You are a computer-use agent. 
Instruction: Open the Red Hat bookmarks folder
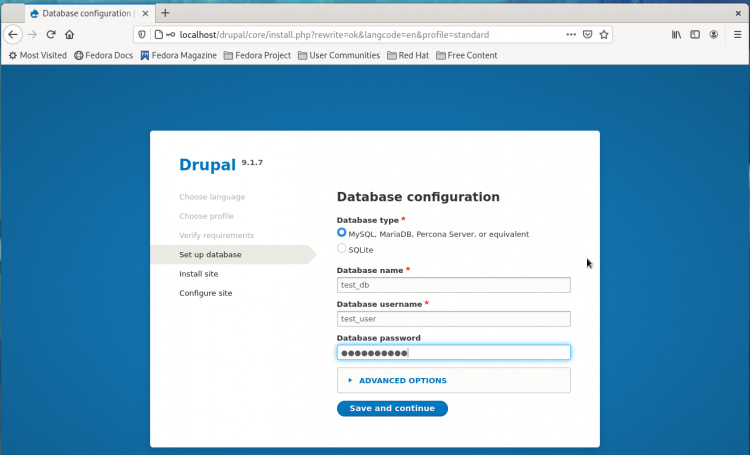coord(407,55)
